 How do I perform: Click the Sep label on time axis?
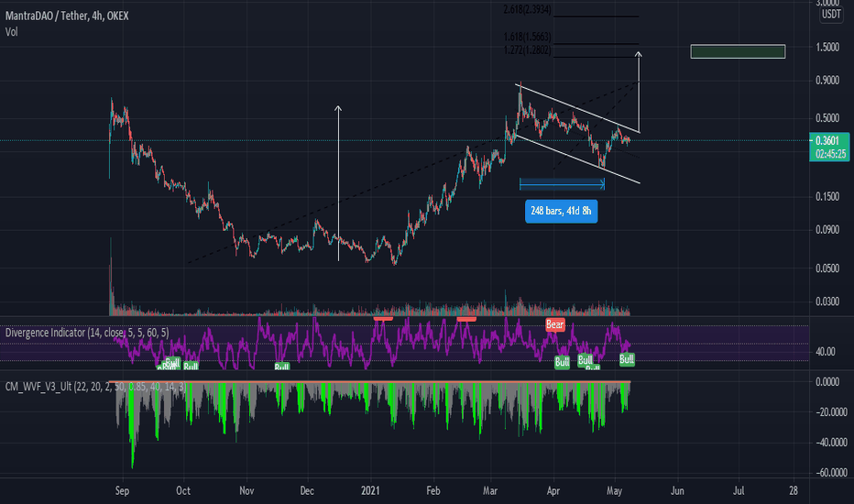coord(122,491)
